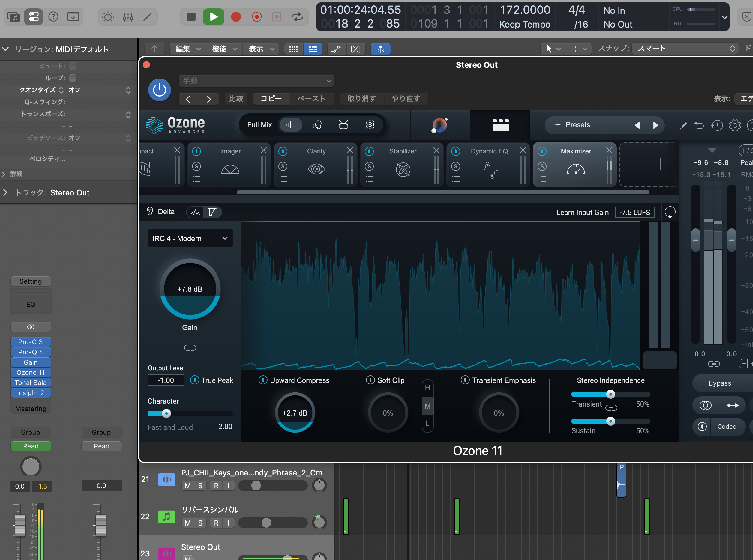Check the ミュート checkbox
The image size is (753, 560).
point(73,66)
